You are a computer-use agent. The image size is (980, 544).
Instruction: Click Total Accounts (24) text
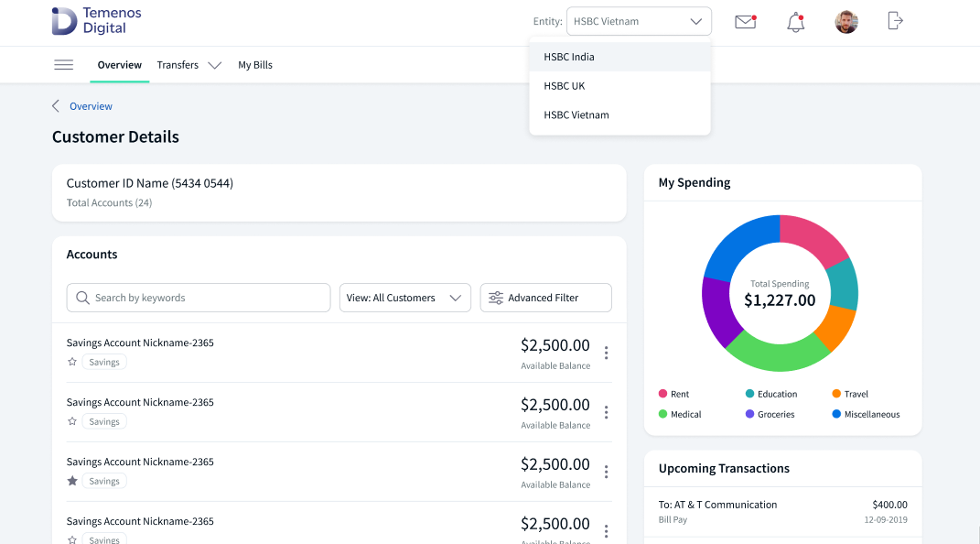(110, 202)
